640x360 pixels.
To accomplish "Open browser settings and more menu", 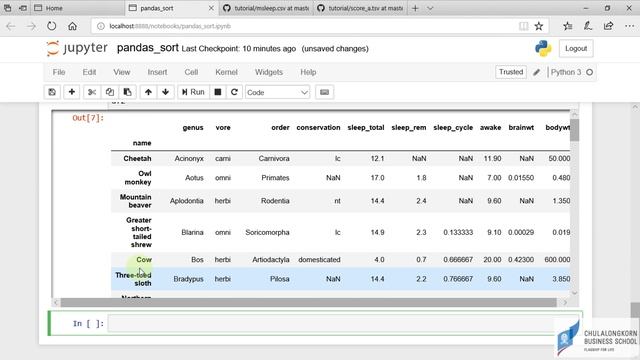I will (x=629, y=26).
